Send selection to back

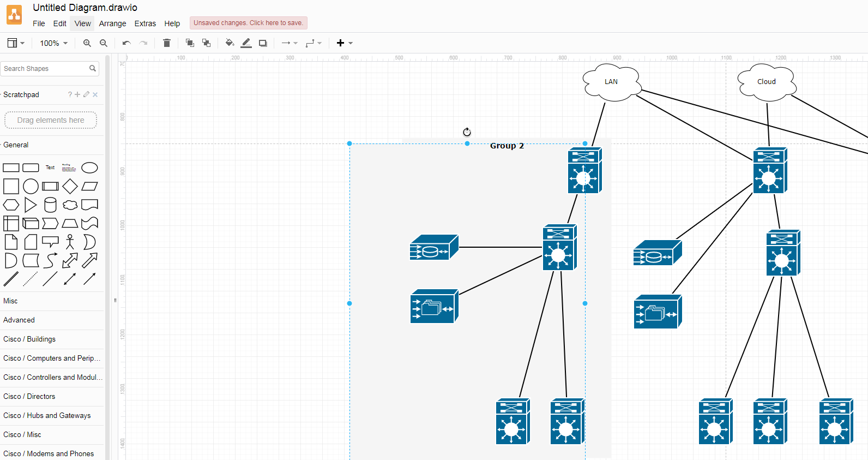pos(206,43)
